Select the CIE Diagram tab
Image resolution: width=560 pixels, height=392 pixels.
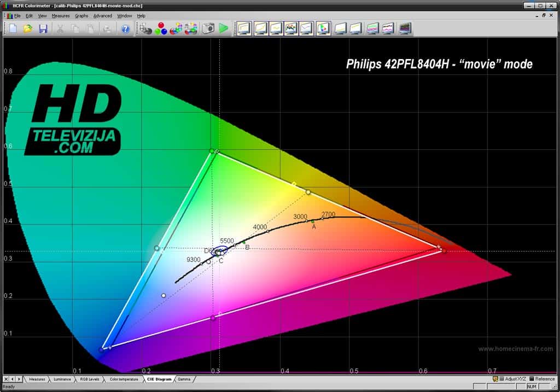[x=159, y=379]
